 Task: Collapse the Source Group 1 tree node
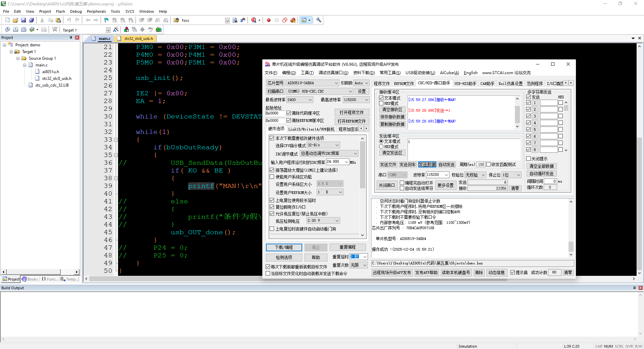coord(18,58)
